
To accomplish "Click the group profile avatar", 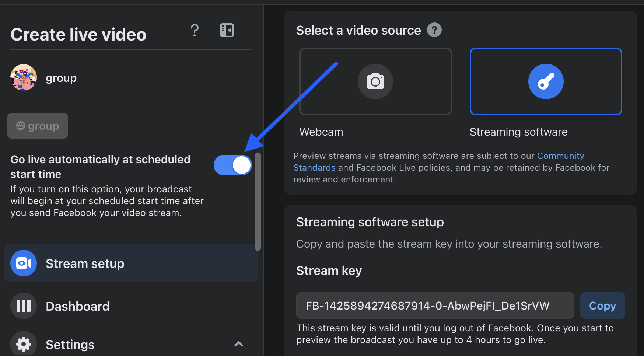I will click(24, 77).
